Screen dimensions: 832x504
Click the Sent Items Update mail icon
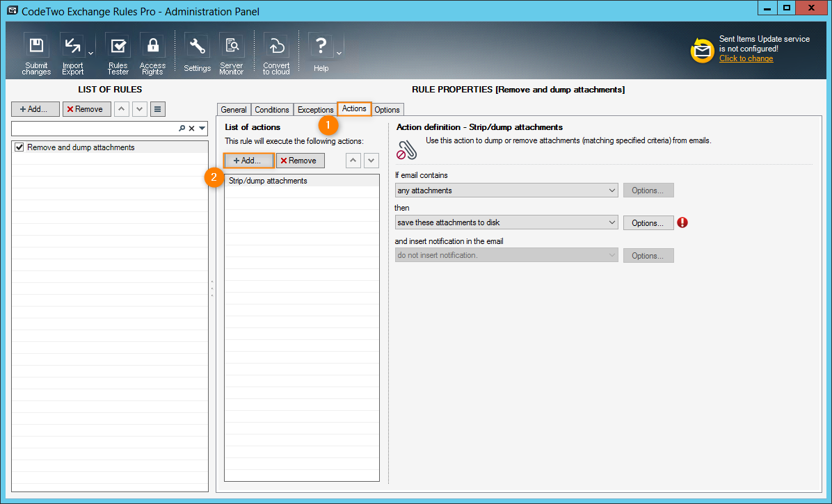(x=702, y=50)
